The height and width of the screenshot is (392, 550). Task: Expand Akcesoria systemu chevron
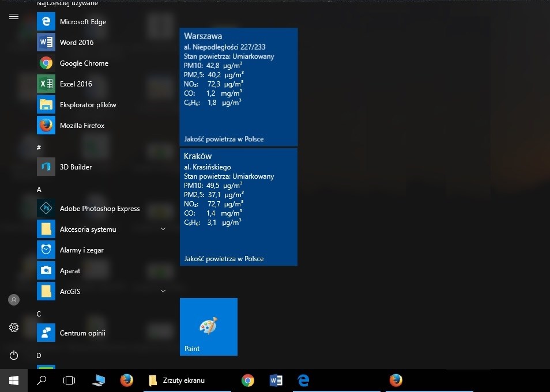pos(163,229)
